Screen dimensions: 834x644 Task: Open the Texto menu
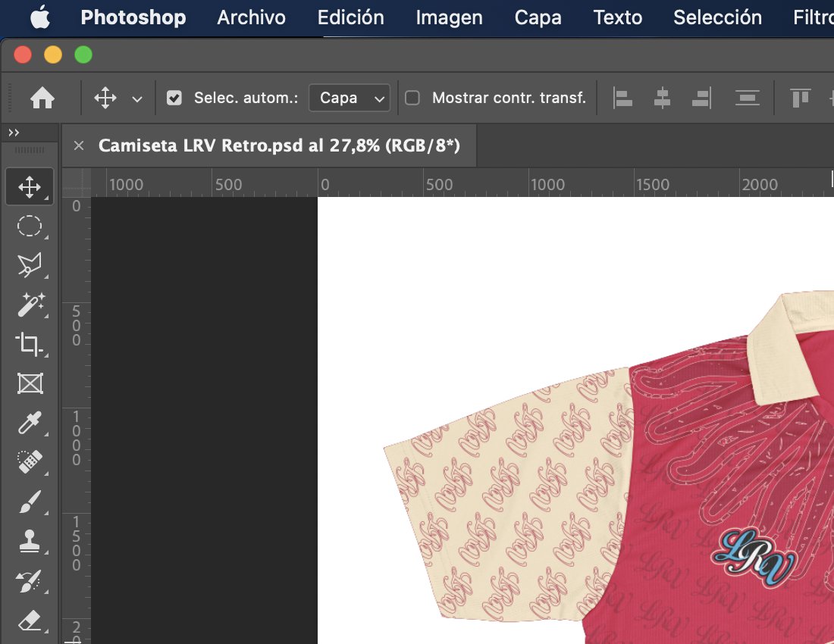(617, 17)
